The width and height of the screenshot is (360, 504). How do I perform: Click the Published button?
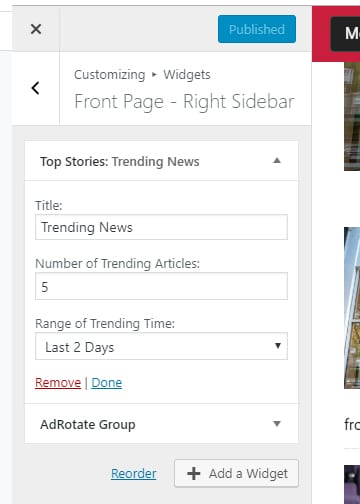tap(257, 29)
